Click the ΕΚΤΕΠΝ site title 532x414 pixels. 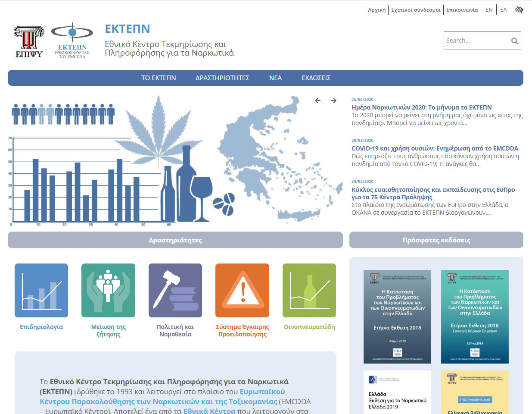click(x=128, y=29)
